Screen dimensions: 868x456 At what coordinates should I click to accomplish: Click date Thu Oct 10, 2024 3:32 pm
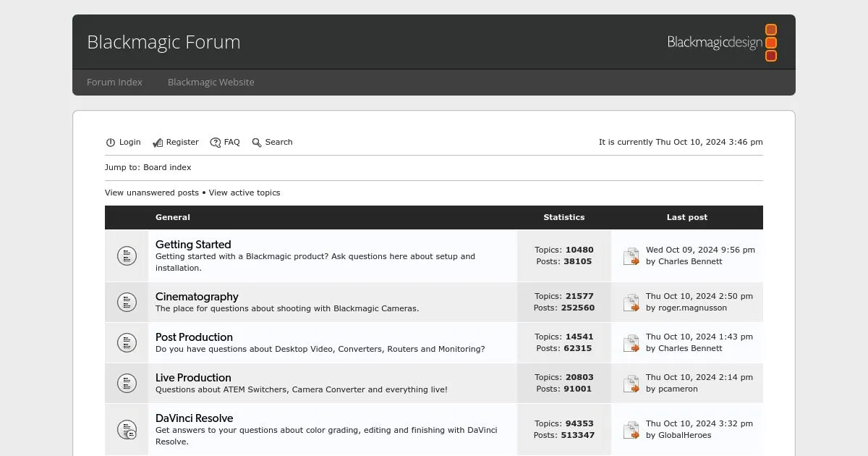[x=699, y=423]
